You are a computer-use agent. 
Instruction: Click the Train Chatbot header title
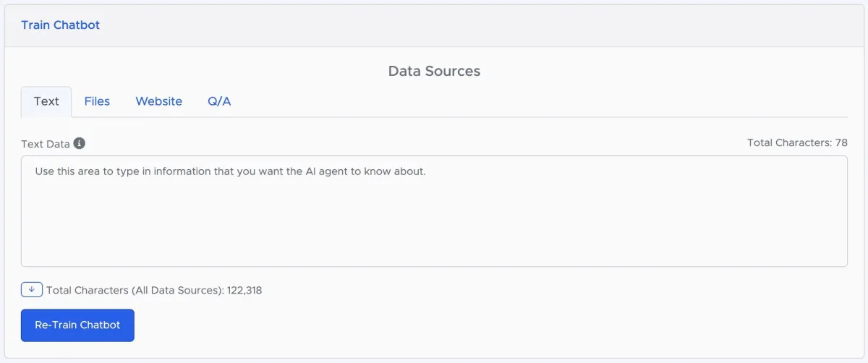click(60, 25)
